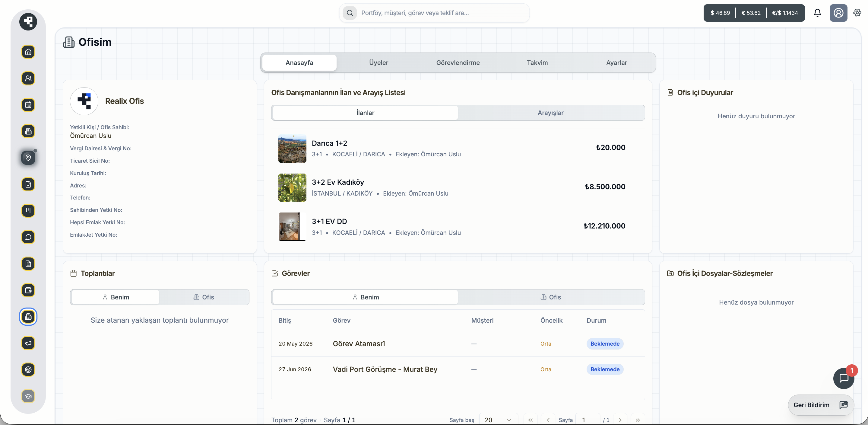Go to first page of tasks

(x=531, y=420)
